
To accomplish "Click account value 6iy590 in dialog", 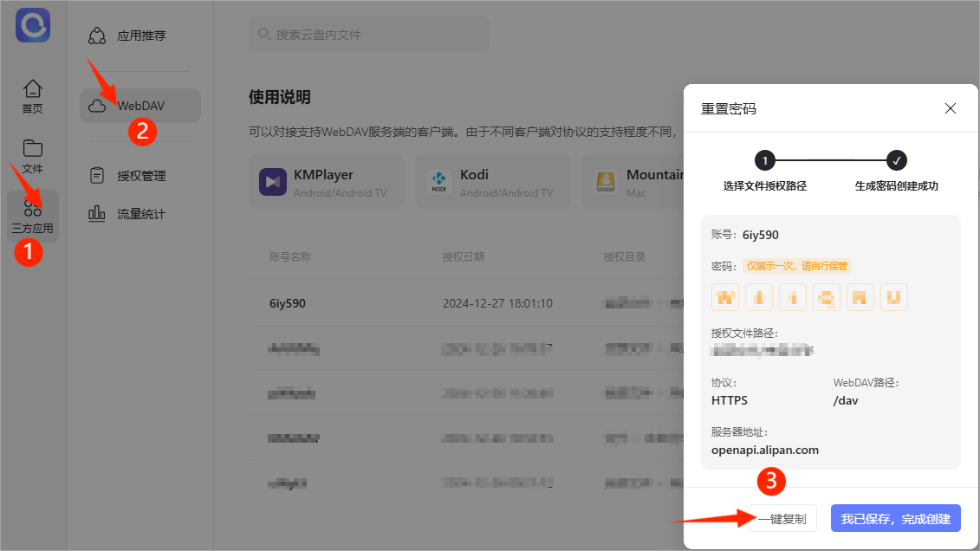I will (x=760, y=235).
